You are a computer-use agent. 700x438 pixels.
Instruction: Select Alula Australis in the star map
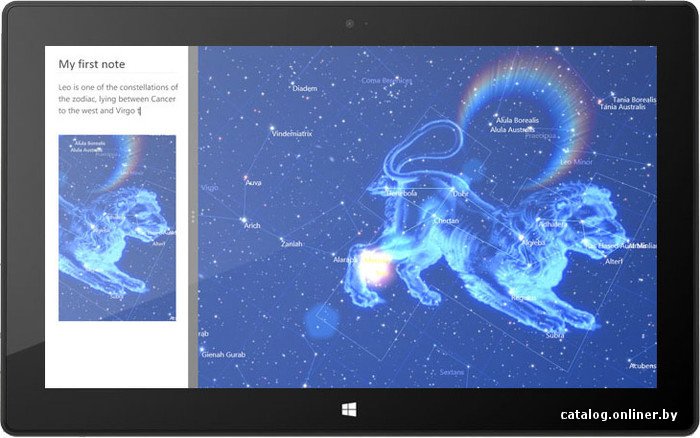pos(512,129)
